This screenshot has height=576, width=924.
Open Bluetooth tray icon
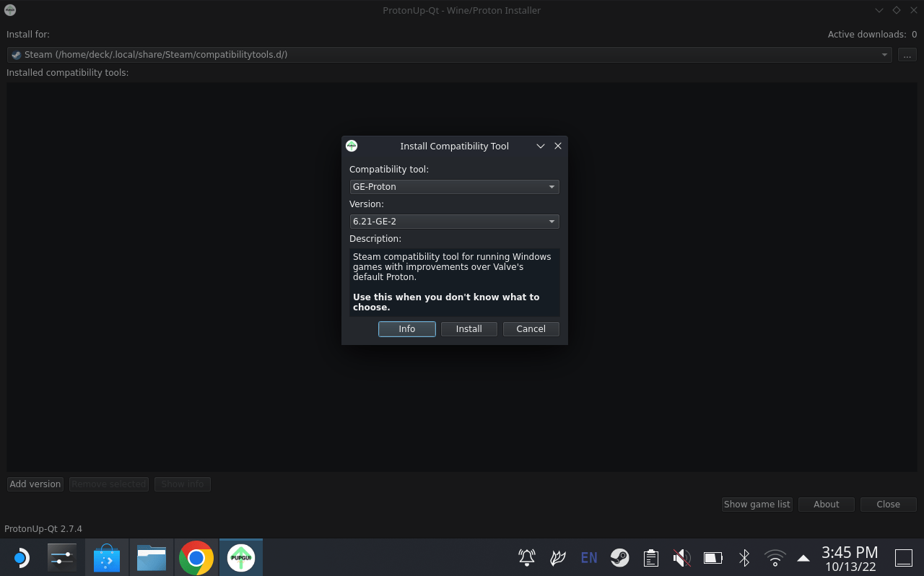(744, 558)
